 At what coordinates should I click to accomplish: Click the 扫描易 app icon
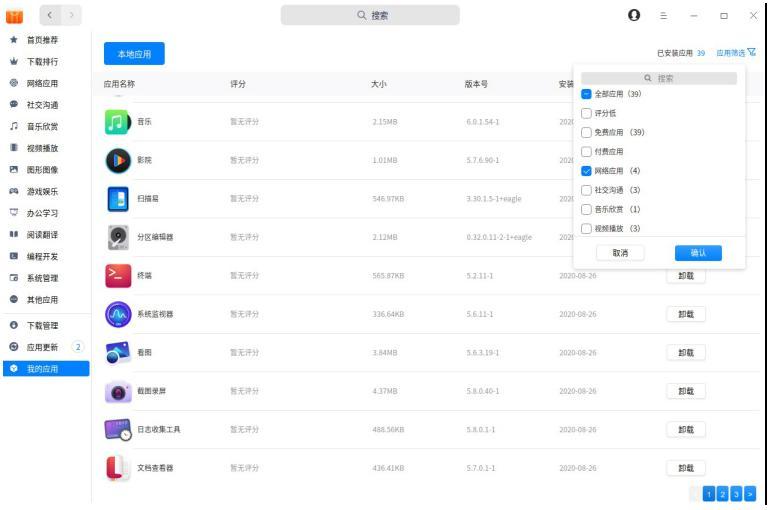(118, 199)
